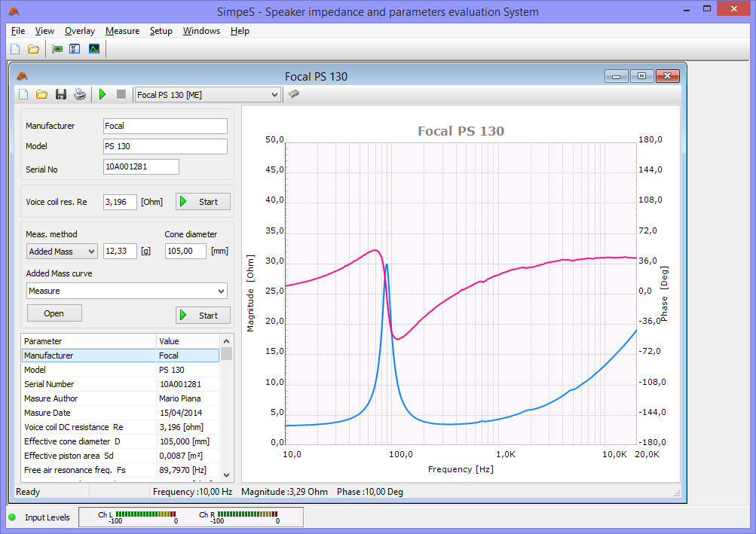Select Effective piston area Sd row
756x534 pixels.
(121, 456)
